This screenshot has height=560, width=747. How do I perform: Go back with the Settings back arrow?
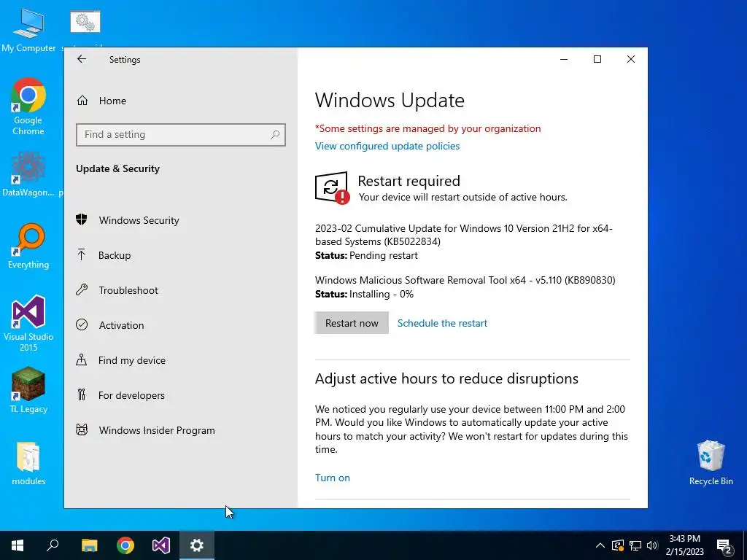click(82, 59)
